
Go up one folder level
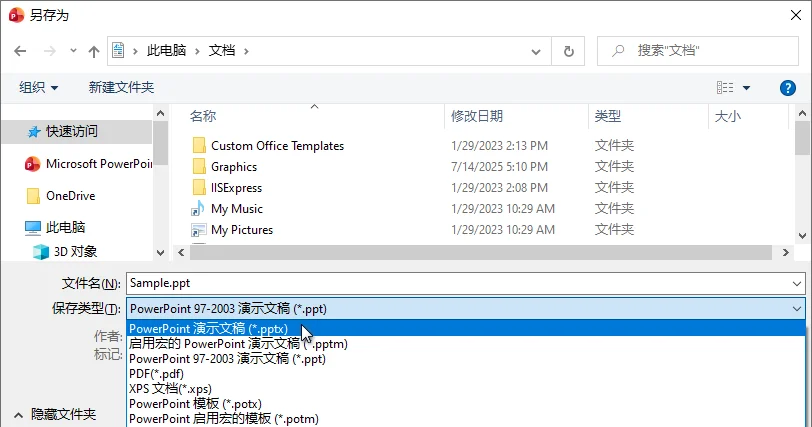pos(94,51)
